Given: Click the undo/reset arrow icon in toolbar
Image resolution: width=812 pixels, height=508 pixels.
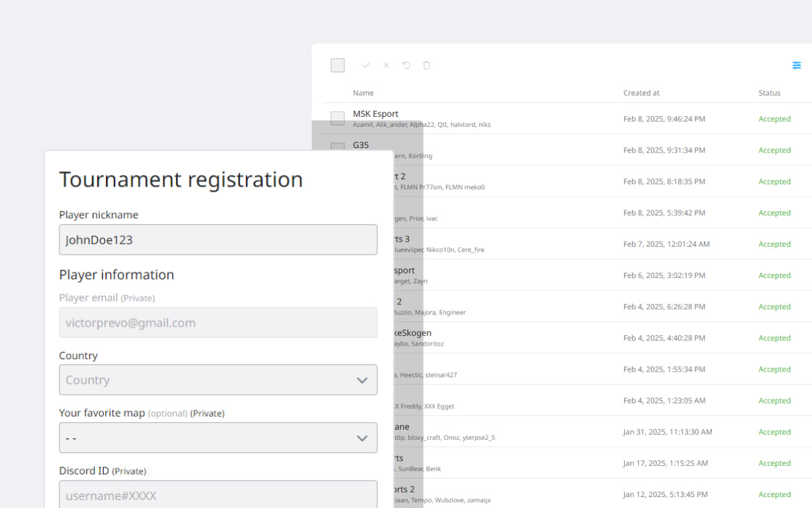Looking at the screenshot, I should pyautogui.click(x=407, y=65).
